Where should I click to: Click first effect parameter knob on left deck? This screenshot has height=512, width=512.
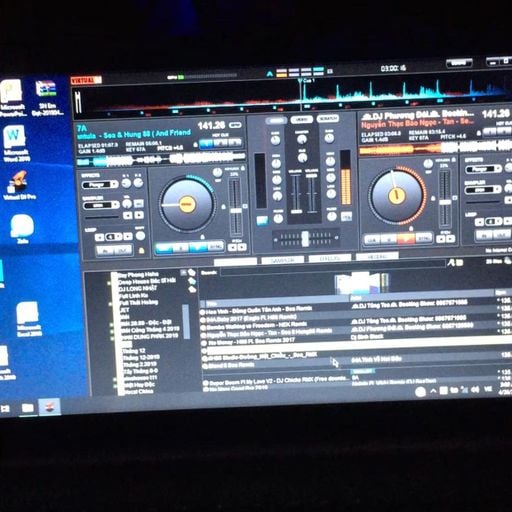click(126, 183)
